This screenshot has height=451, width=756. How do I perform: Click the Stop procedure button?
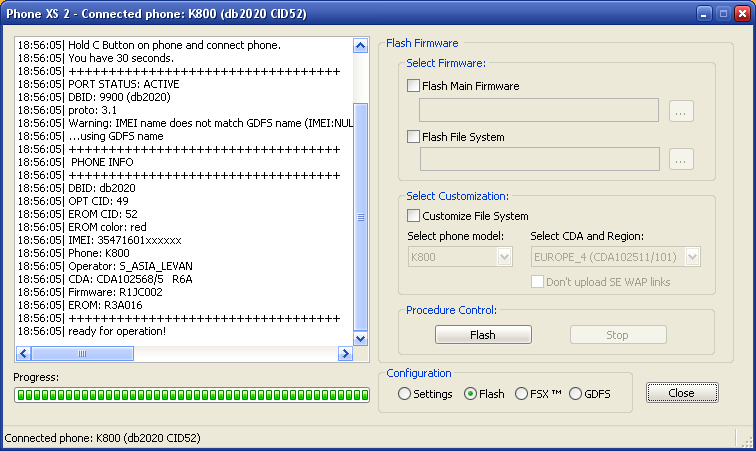(617, 335)
